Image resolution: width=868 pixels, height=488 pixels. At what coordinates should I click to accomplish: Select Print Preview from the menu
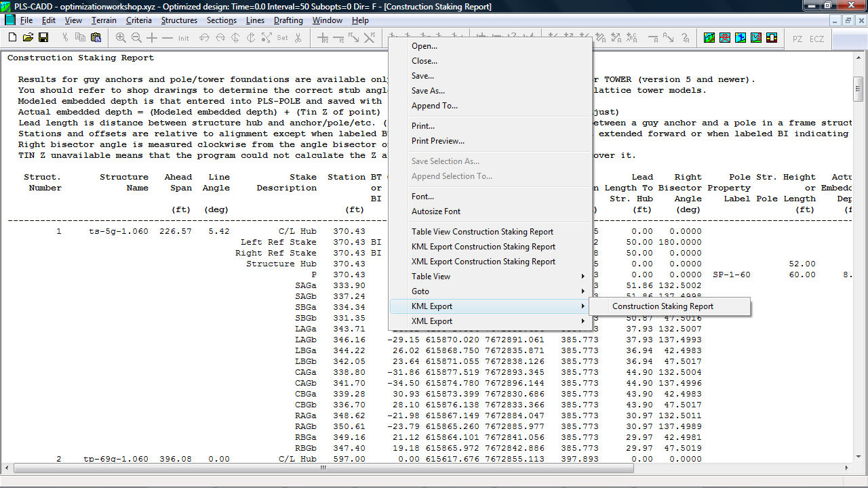[437, 141]
